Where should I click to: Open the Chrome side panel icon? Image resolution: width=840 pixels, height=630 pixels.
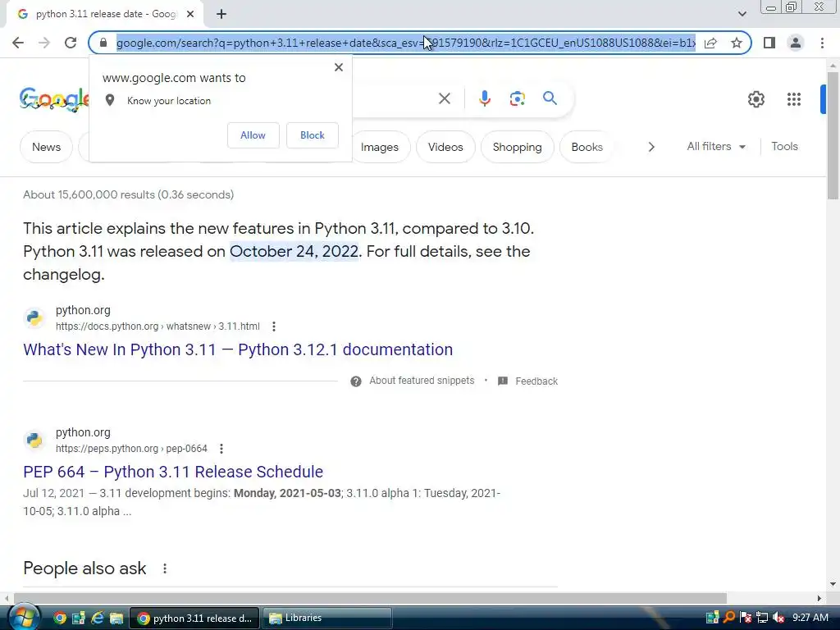tap(769, 43)
